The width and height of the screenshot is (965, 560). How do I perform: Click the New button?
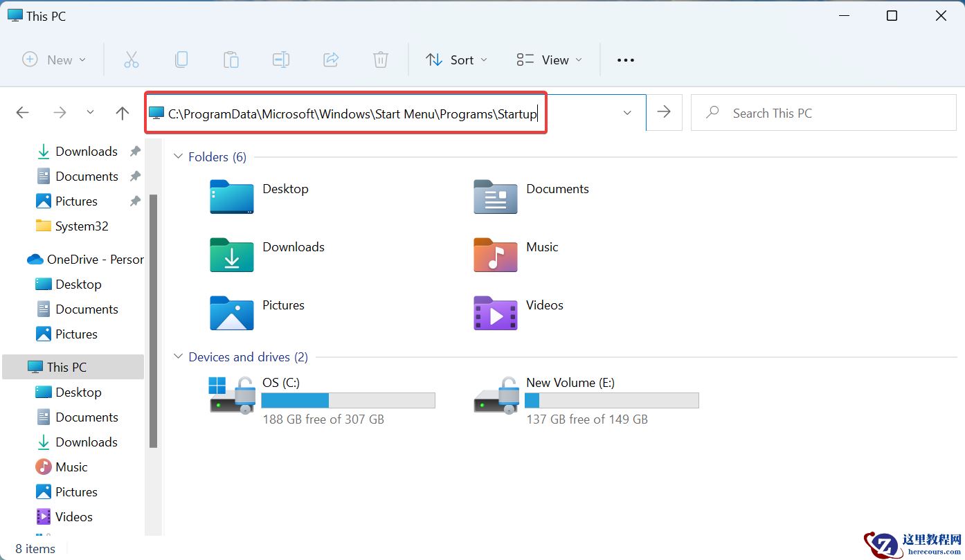pos(53,60)
